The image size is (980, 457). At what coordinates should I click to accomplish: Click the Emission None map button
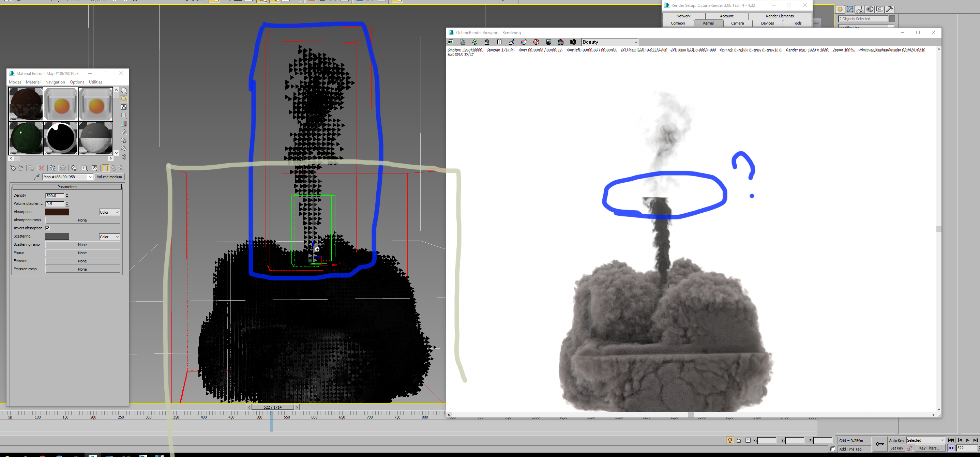tap(82, 261)
